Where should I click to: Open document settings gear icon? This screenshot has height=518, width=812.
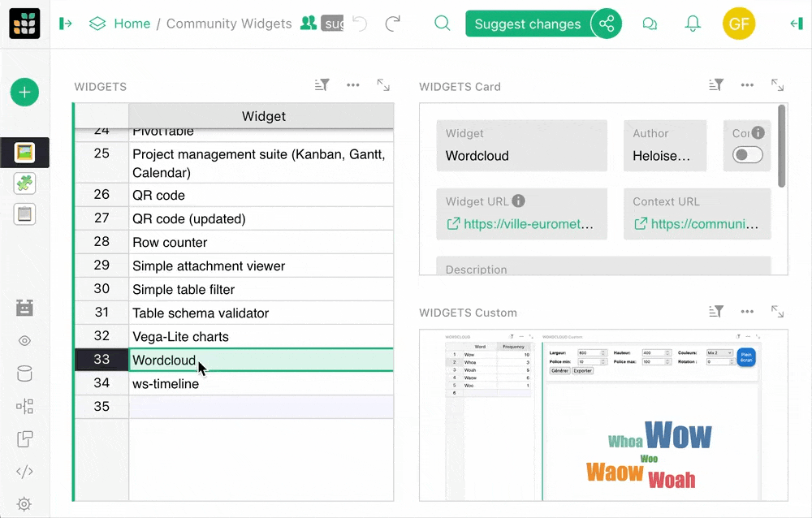(24, 503)
